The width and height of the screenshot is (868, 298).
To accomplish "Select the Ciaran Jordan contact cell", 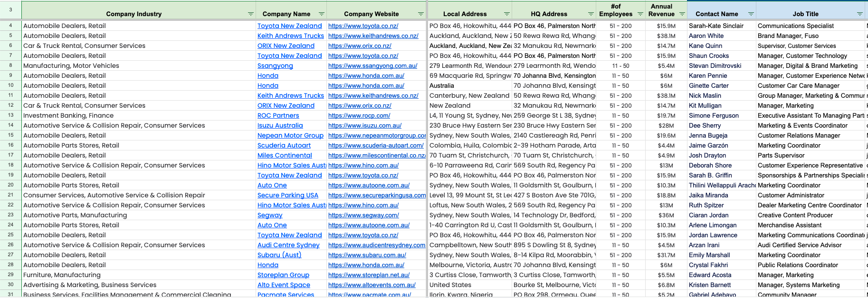I will tap(722, 215).
